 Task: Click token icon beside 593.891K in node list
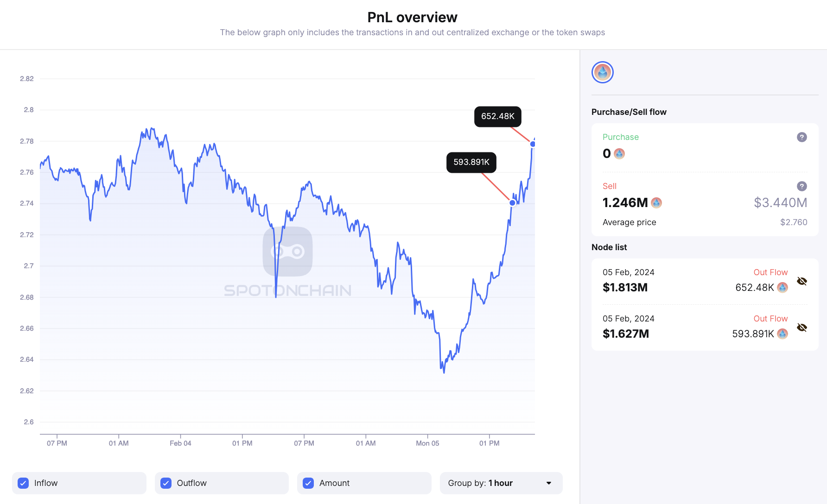click(782, 334)
